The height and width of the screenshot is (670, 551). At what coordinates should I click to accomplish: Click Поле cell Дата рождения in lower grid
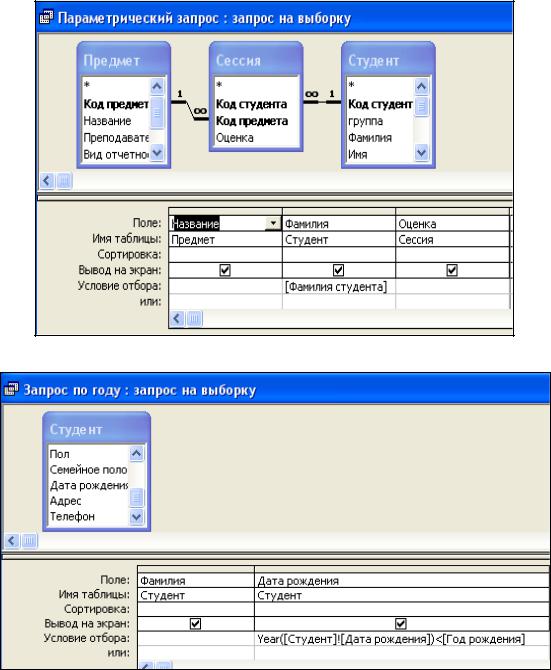click(x=402, y=580)
